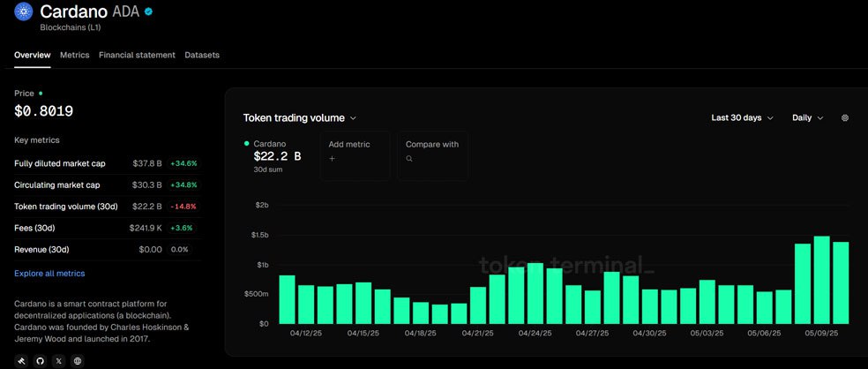Click the Explore all metrics link
Screen dimensions: 868x369
(x=49, y=274)
